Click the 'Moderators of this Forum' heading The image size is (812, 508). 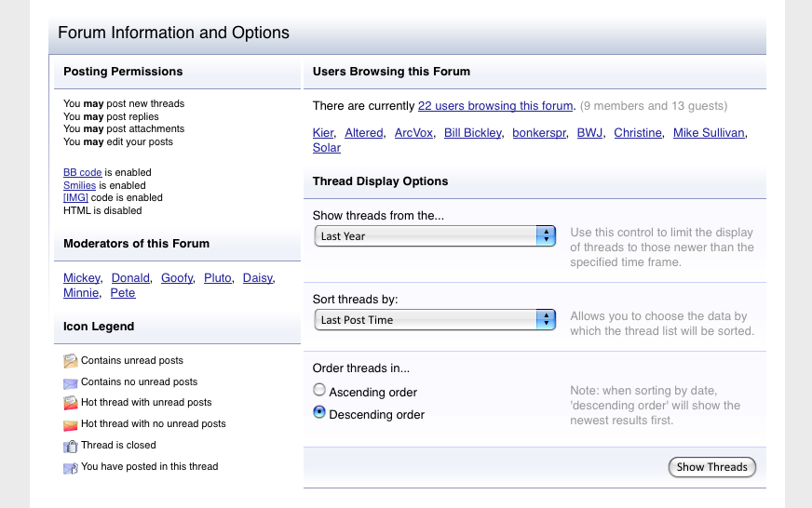tap(136, 244)
